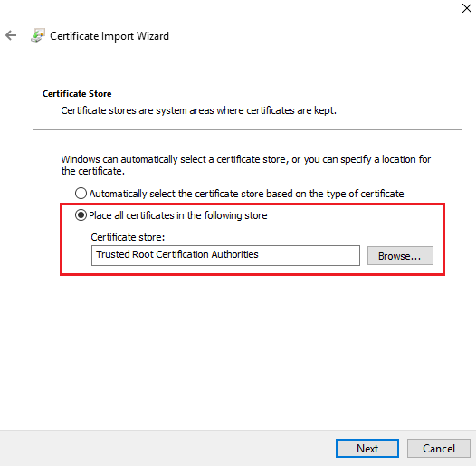Click text 'Certificate stores are system areas'
476x466 pixels.
click(x=138, y=110)
